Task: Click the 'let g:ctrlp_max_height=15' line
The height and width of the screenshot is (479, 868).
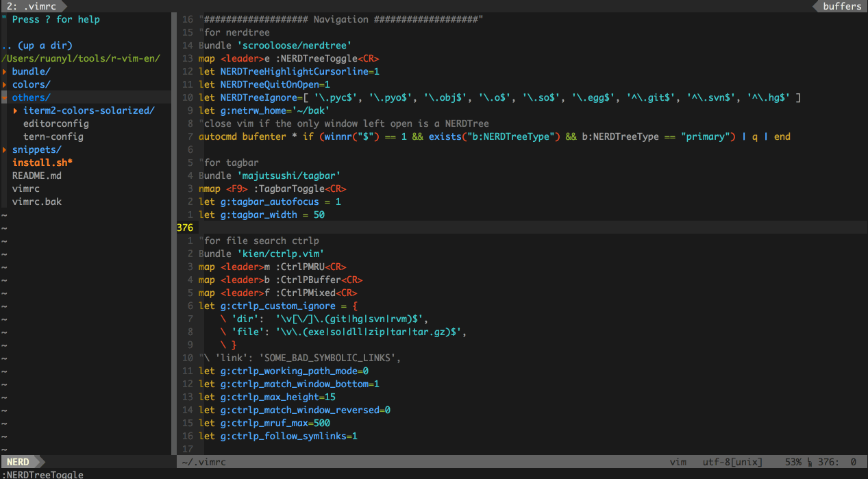Action: pyautogui.click(x=267, y=397)
